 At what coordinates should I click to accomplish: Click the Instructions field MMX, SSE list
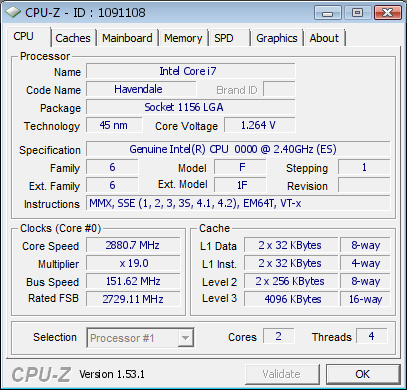(x=238, y=203)
